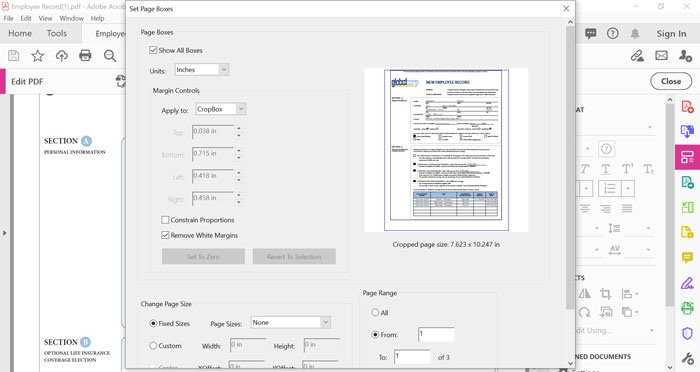Click the From page number field

(x=436, y=334)
